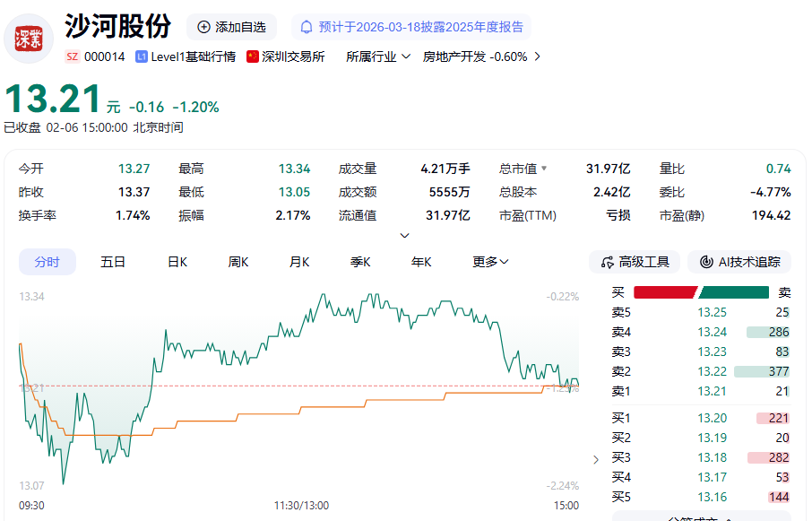Screen dimensions: 812x521
Task: Click the red buy portion of the ratio bar
Action: [664, 292]
